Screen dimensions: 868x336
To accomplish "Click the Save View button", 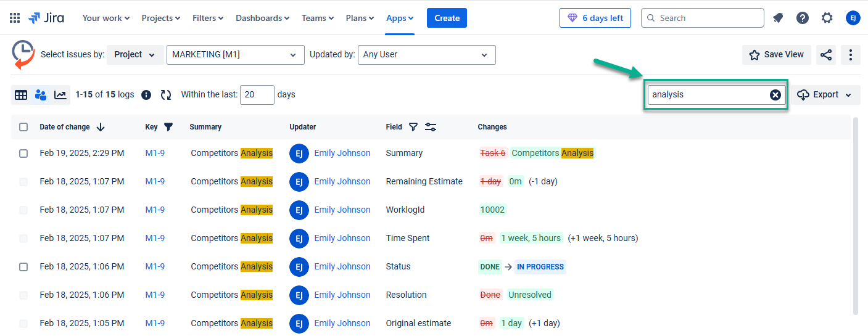I will click(x=776, y=55).
